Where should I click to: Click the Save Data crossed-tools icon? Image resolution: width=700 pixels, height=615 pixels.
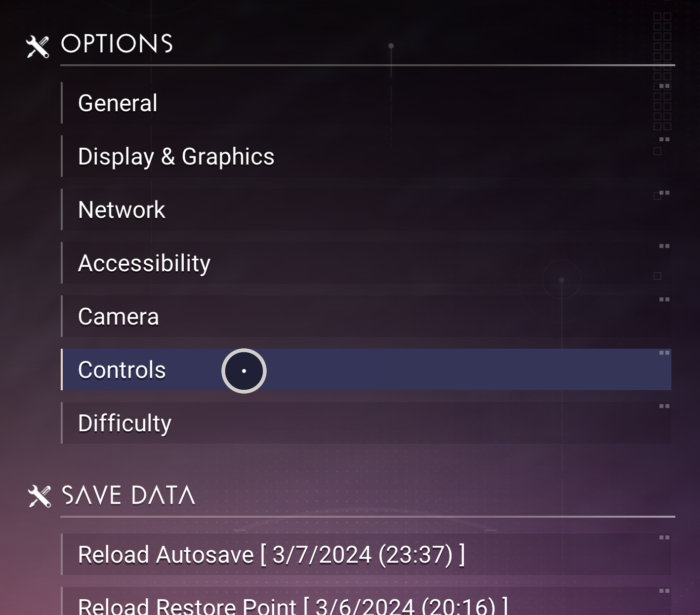click(40, 496)
